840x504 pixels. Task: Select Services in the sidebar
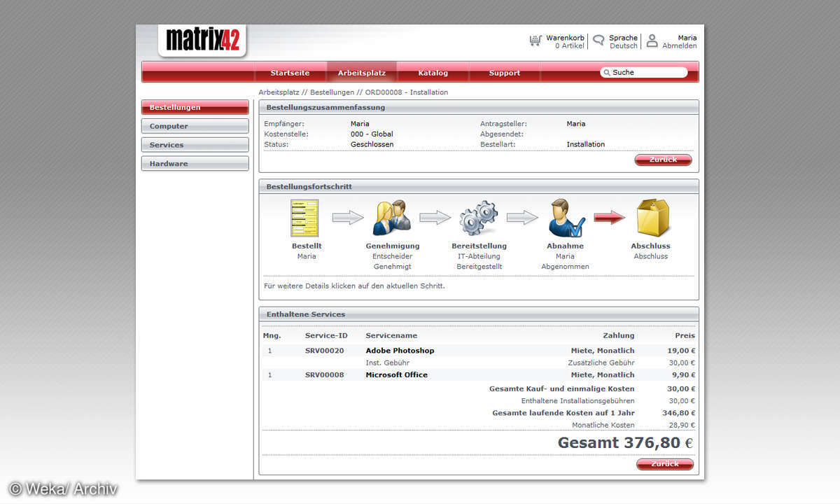[195, 145]
